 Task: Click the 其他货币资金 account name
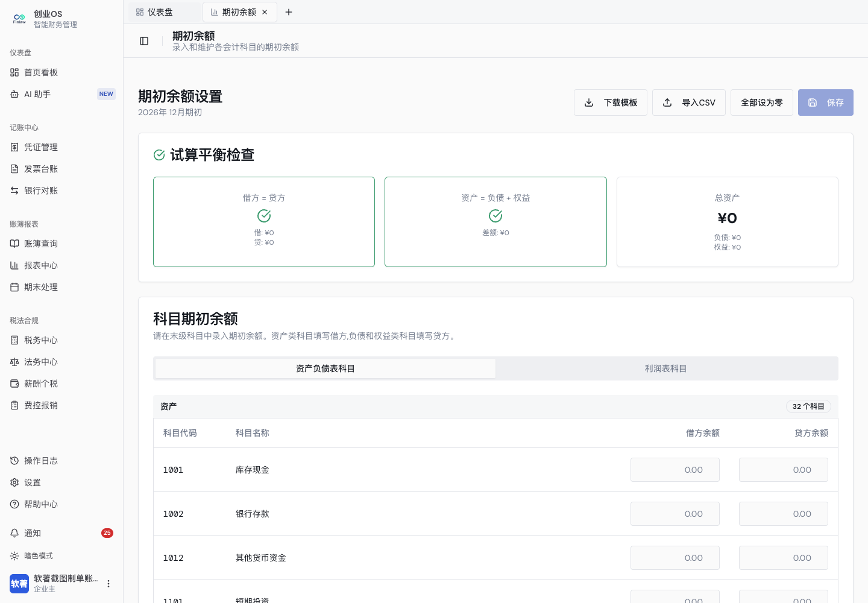[x=261, y=558]
